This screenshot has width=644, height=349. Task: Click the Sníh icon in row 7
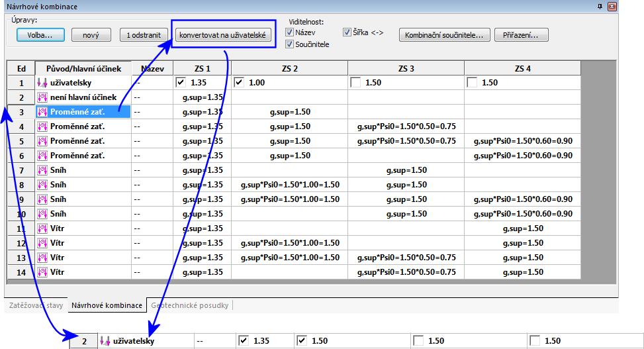coord(42,170)
